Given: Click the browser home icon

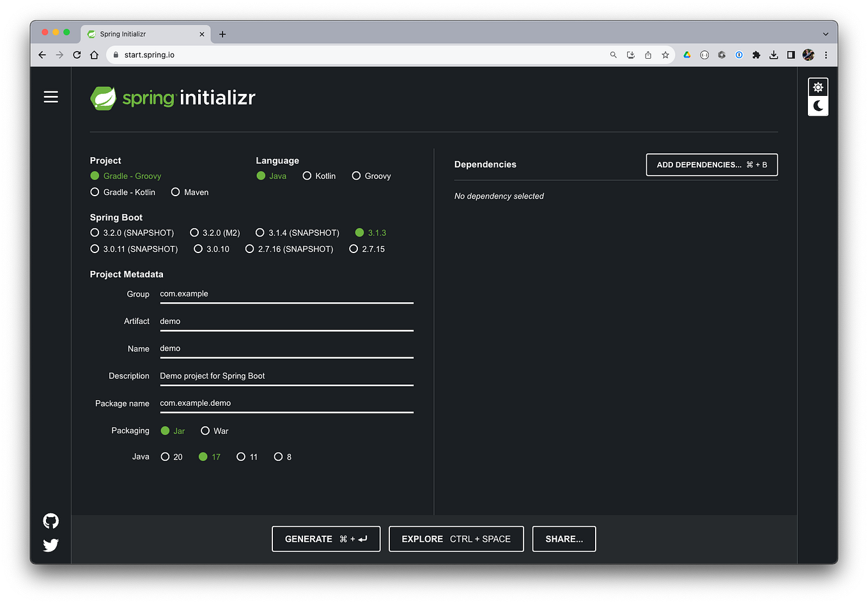Looking at the screenshot, I should pyautogui.click(x=93, y=55).
